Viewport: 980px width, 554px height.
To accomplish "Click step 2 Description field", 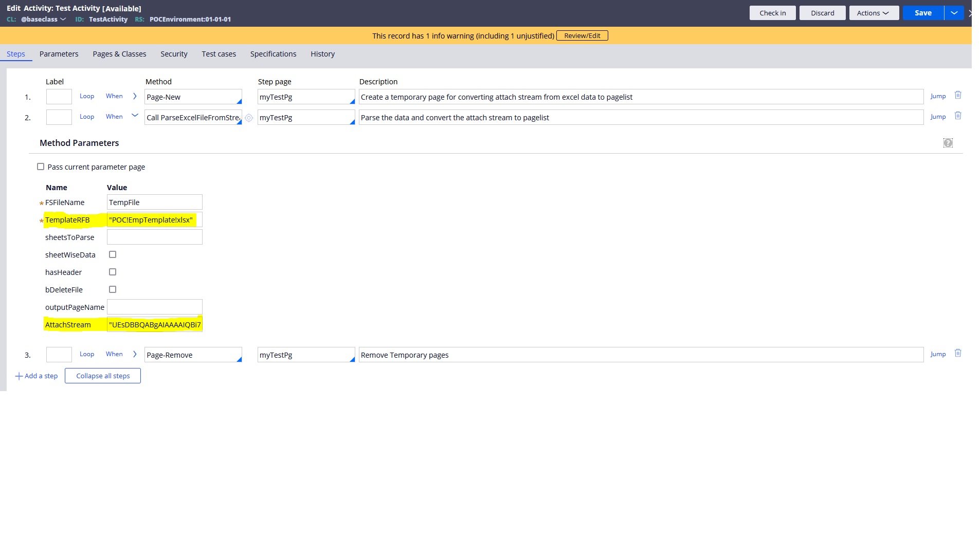I will pyautogui.click(x=641, y=118).
